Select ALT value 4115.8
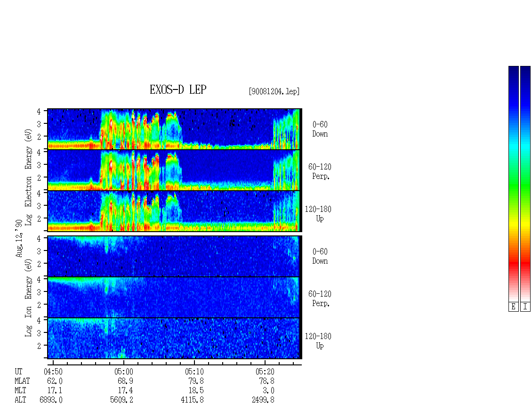Screen dimensions: 532x412 193,400
